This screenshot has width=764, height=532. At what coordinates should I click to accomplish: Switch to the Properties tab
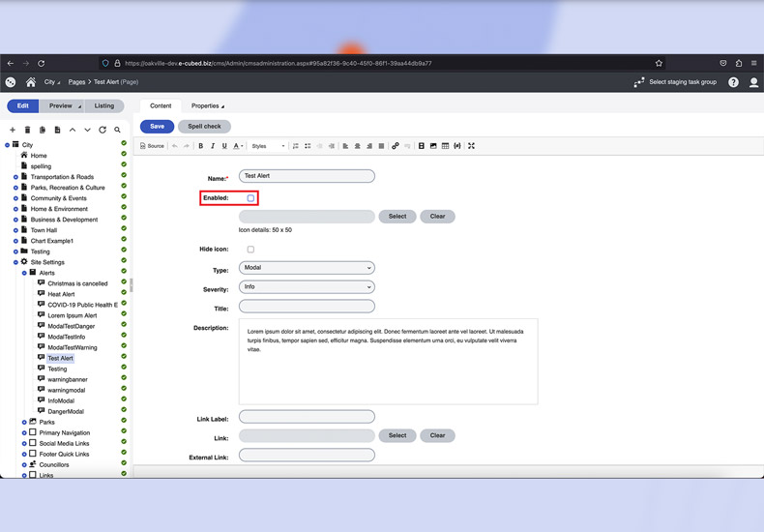pos(207,106)
